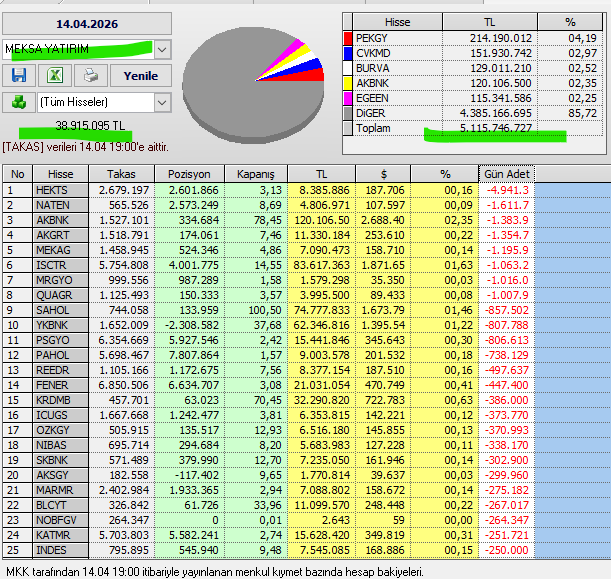Select the MEKAG stock cell

tap(60, 250)
